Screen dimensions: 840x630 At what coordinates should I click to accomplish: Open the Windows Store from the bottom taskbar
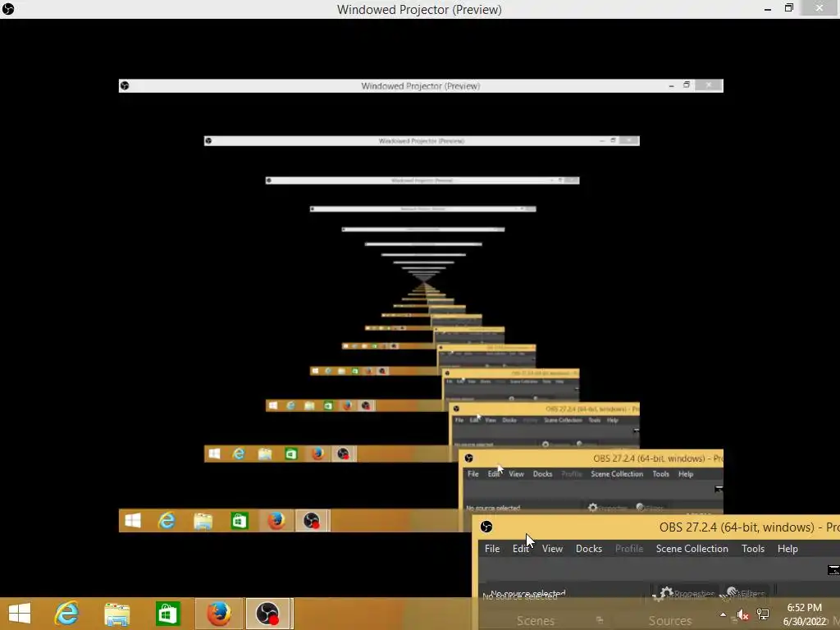167,614
